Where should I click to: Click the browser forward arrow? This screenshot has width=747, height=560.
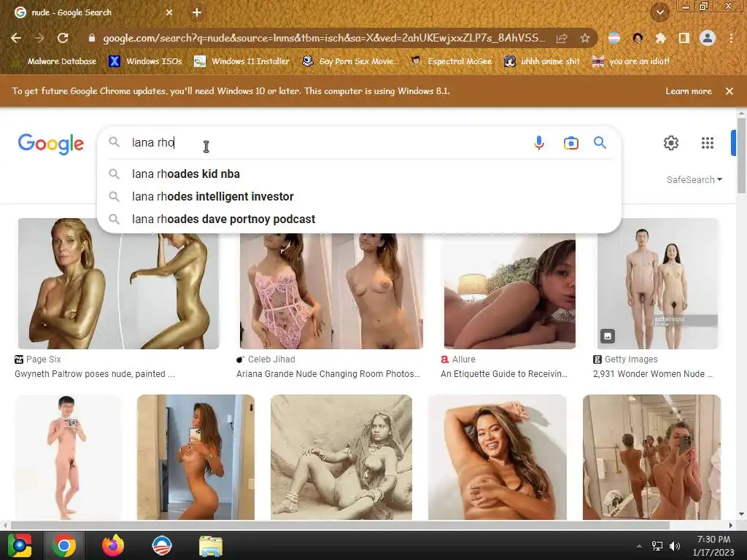[39, 38]
